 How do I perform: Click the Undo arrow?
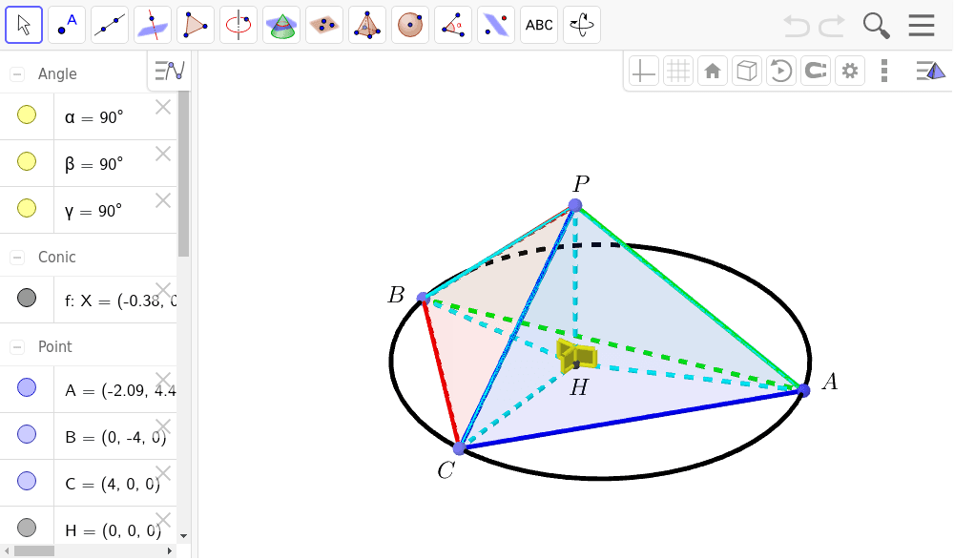coord(796,26)
